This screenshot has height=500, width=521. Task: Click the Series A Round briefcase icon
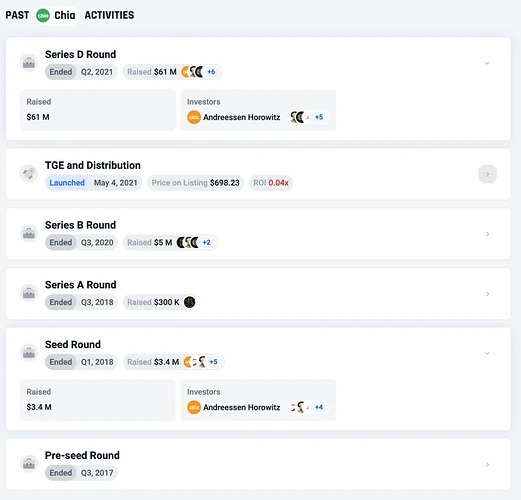(x=29, y=293)
